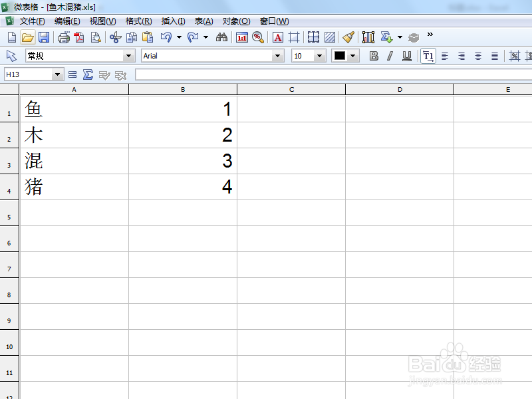Image resolution: width=532 pixels, height=399 pixels.
Task: Open a file with the folder icon
Action: 27,37
